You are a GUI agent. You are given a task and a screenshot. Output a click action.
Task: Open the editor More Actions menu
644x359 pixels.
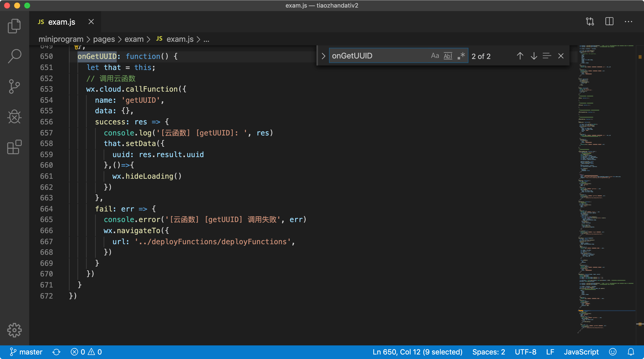628,22
